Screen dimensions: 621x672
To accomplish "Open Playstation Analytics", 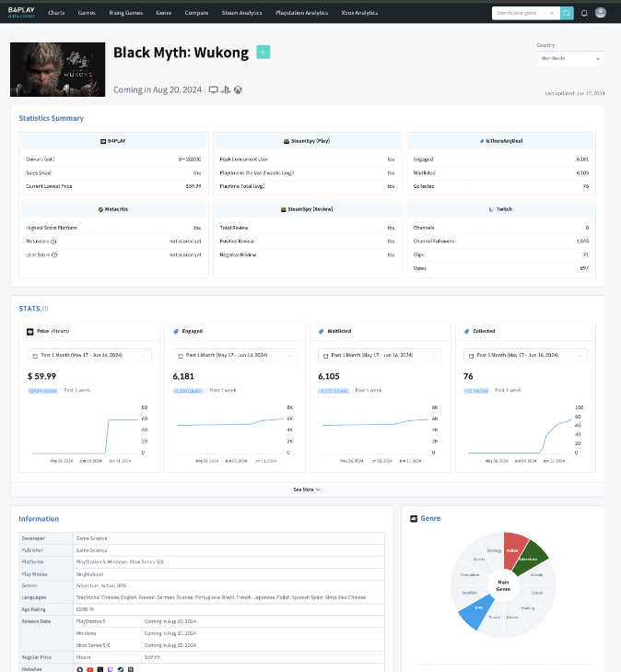I will pyautogui.click(x=301, y=13).
